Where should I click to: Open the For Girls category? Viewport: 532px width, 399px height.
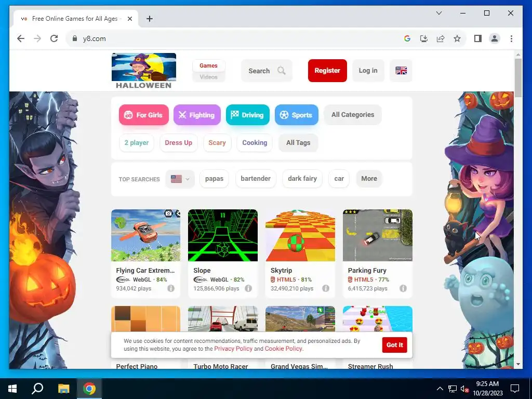(x=144, y=115)
